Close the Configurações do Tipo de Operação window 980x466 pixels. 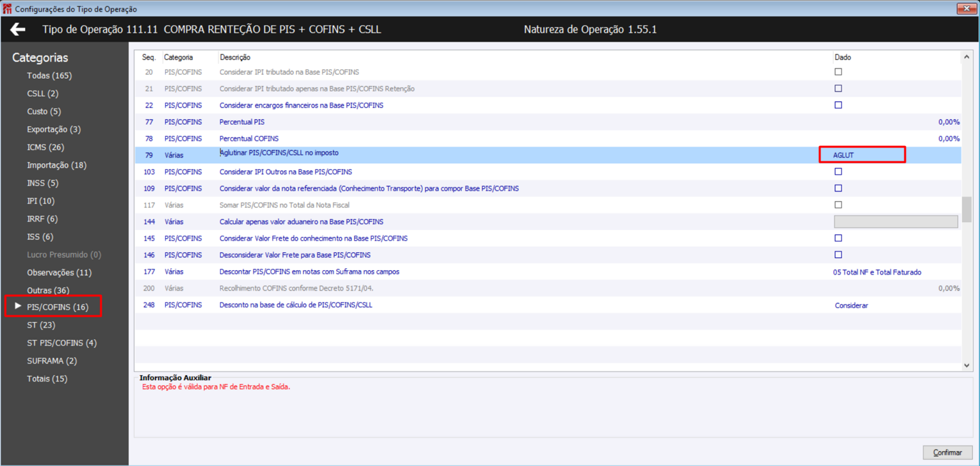(x=966, y=8)
